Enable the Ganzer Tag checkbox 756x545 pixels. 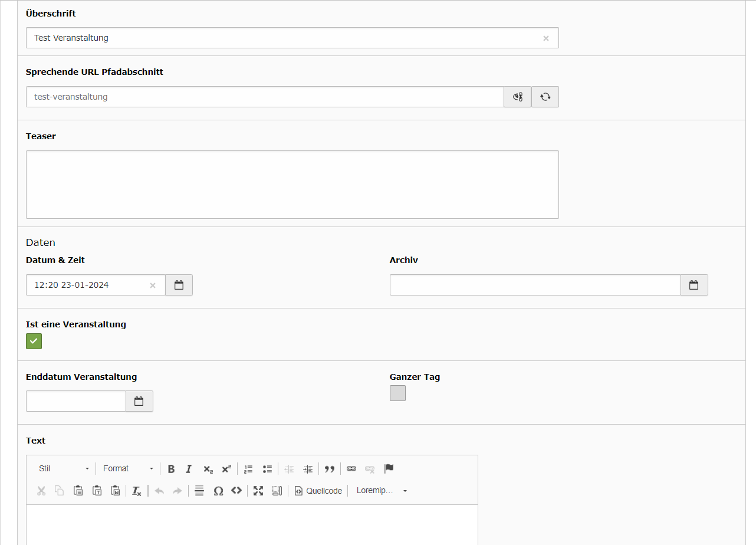(397, 393)
